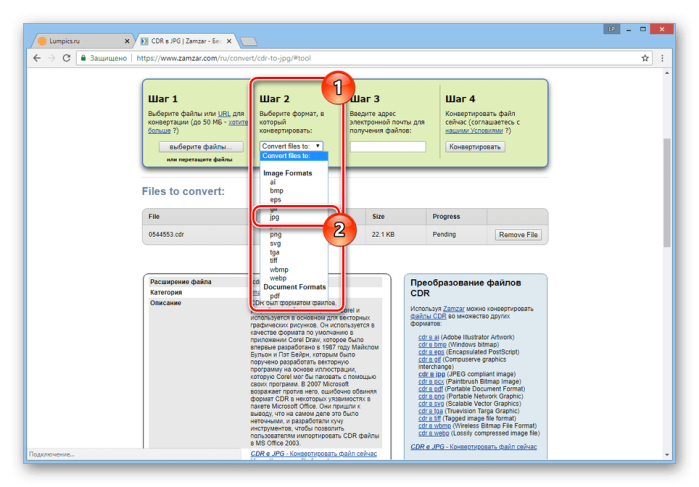The height and width of the screenshot is (487, 699).
Task: Click the выберите файлы button
Action: tap(201, 147)
